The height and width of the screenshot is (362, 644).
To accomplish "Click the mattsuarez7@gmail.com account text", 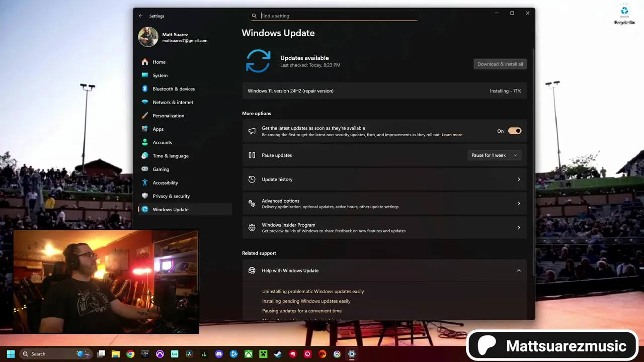I will pyautogui.click(x=185, y=41).
